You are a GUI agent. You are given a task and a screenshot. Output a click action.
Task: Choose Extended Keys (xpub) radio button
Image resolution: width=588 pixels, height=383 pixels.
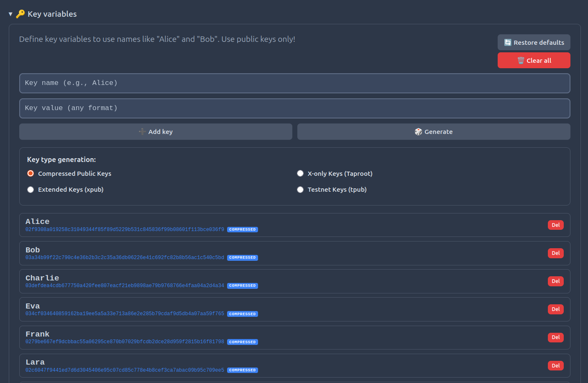coord(31,190)
